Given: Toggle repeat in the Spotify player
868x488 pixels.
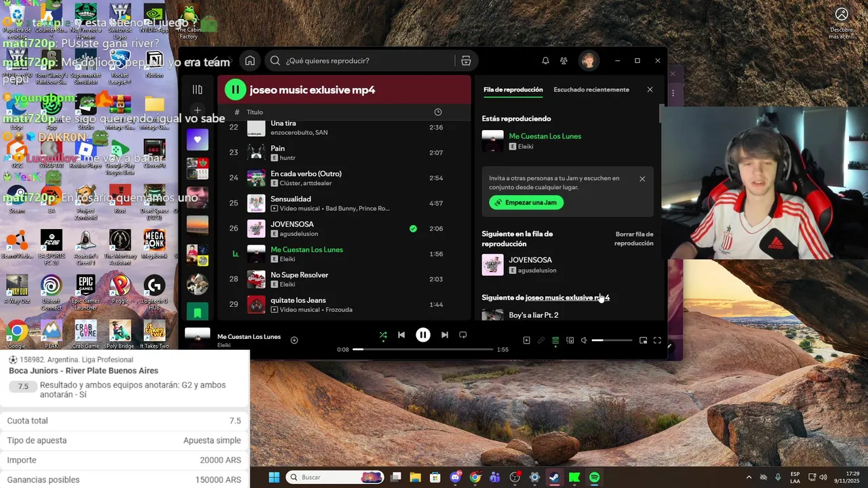Looking at the screenshot, I should 463,335.
